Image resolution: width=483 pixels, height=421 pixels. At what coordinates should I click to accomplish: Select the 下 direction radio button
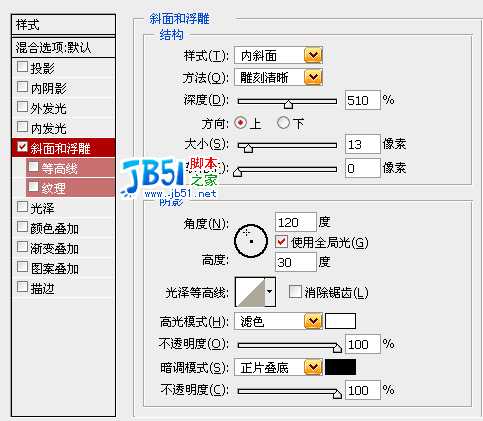pyautogui.click(x=283, y=123)
